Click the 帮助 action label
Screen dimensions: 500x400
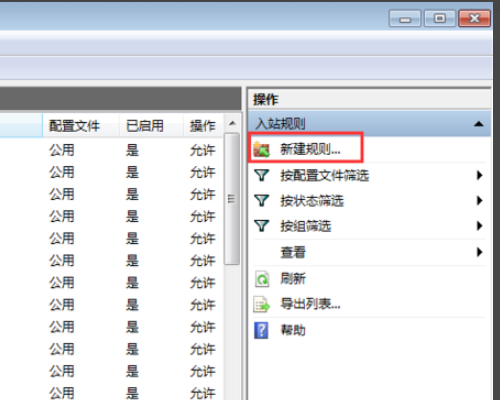(293, 330)
